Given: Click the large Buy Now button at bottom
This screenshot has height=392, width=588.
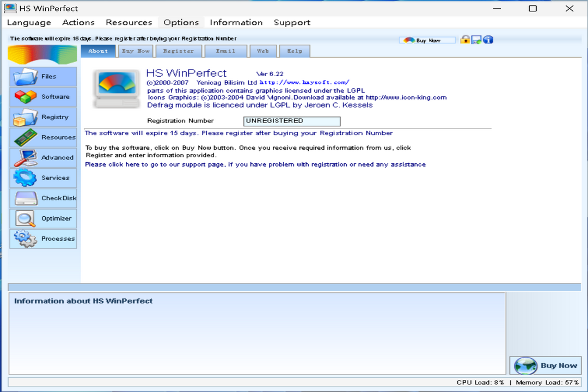Looking at the screenshot, I should 546,366.
